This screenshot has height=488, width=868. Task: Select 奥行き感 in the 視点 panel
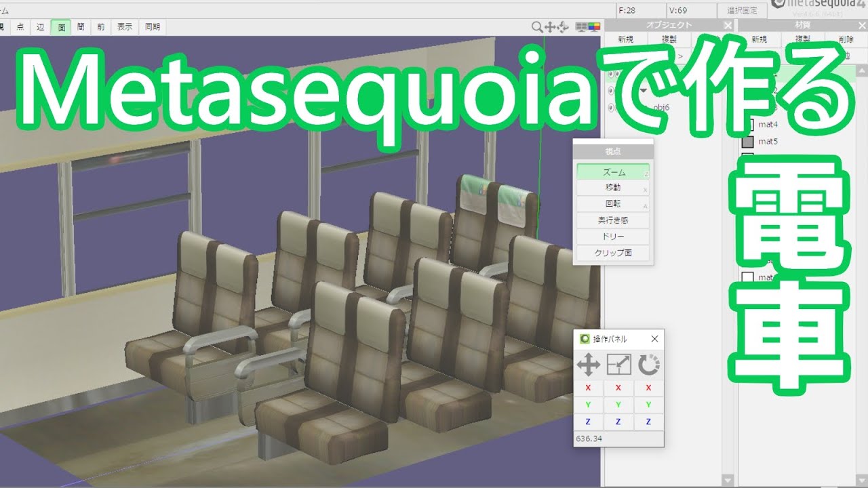pyautogui.click(x=613, y=220)
